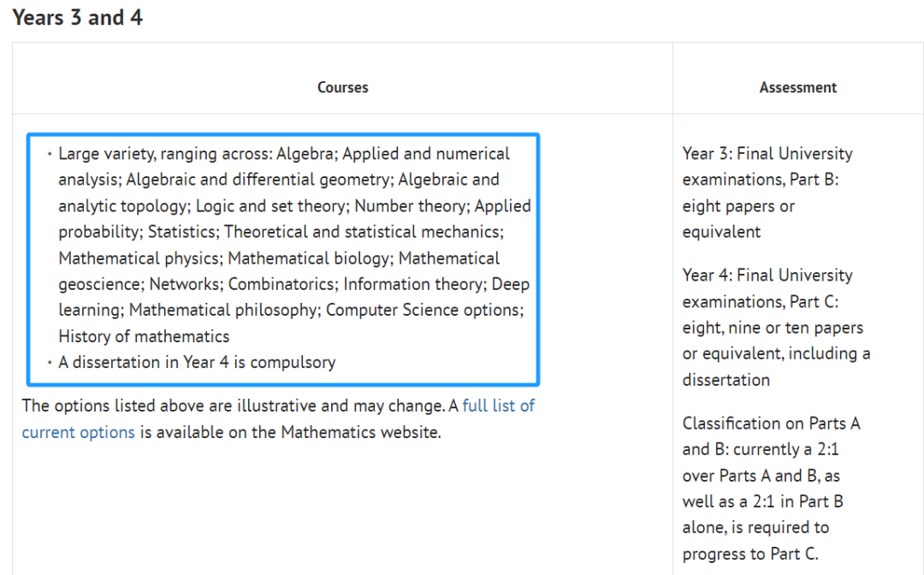
Task: Select the Assessment column header
Action: click(797, 87)
